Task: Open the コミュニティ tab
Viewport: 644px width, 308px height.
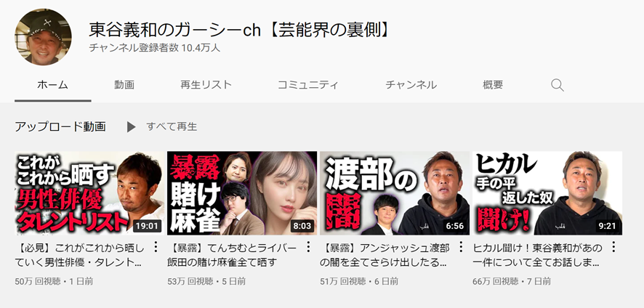Action: pyautogui.click(x=308, y=85)
